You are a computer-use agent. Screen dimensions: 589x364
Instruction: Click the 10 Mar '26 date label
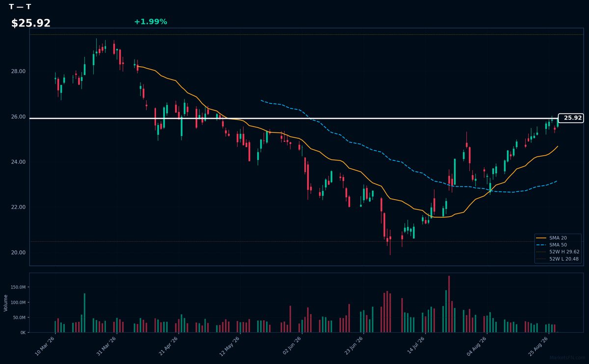[45, 346]
